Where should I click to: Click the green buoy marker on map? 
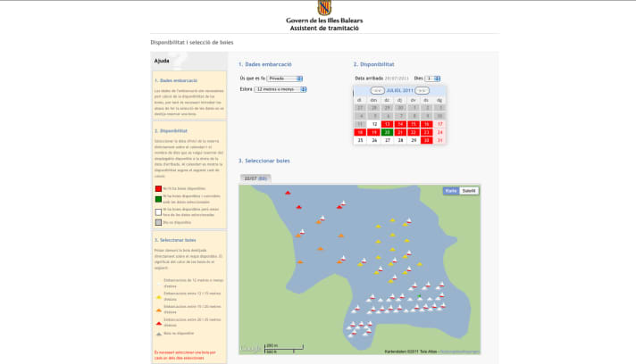tap(420, 295)
